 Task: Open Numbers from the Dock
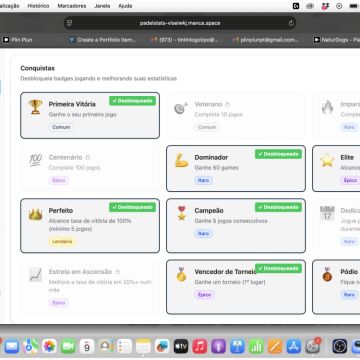[x=256, y=347]
